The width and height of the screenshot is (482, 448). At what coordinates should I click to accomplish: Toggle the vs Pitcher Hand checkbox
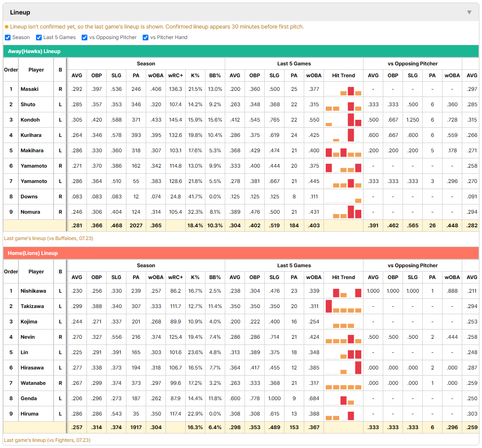(x=145, y=37)
